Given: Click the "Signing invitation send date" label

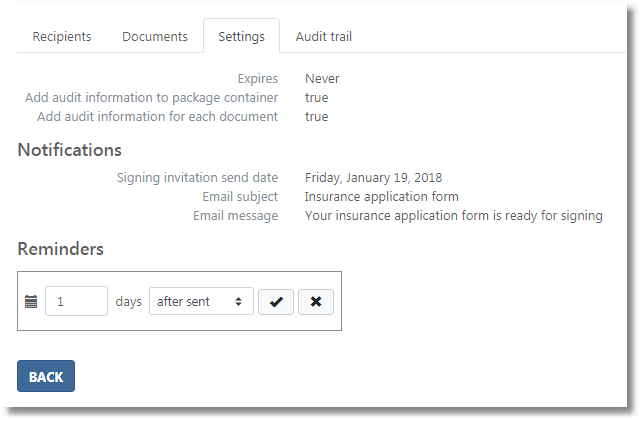Looking at the screenshot, I should coord(197,178).
